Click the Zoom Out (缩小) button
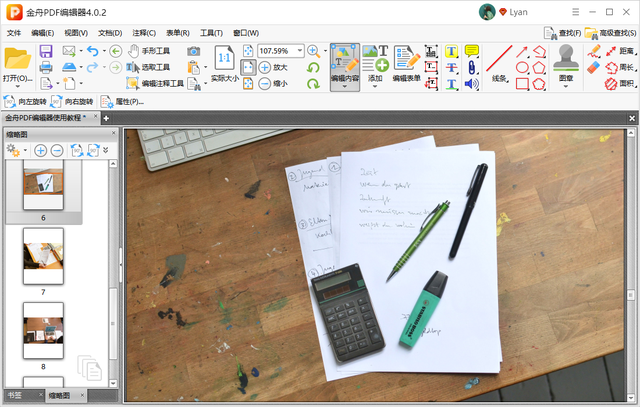 click(x=273, y=84)
